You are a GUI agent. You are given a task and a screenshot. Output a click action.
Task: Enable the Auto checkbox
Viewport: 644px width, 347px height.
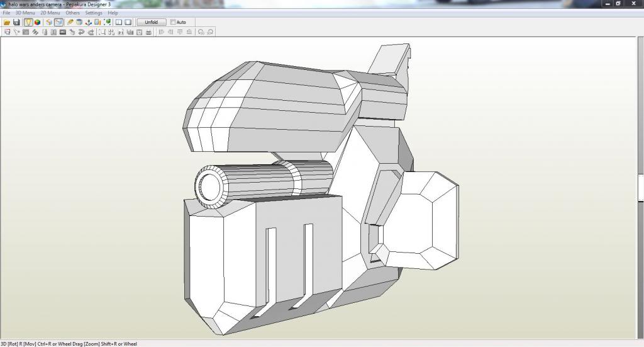pyautogui.click(x=173, y=22)
